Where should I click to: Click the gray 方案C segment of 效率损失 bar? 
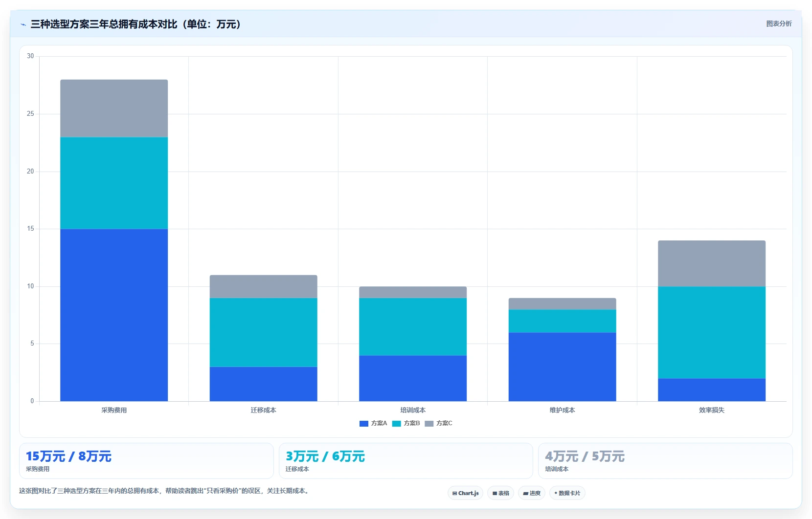pyautogui.click(x=712, y=263)
